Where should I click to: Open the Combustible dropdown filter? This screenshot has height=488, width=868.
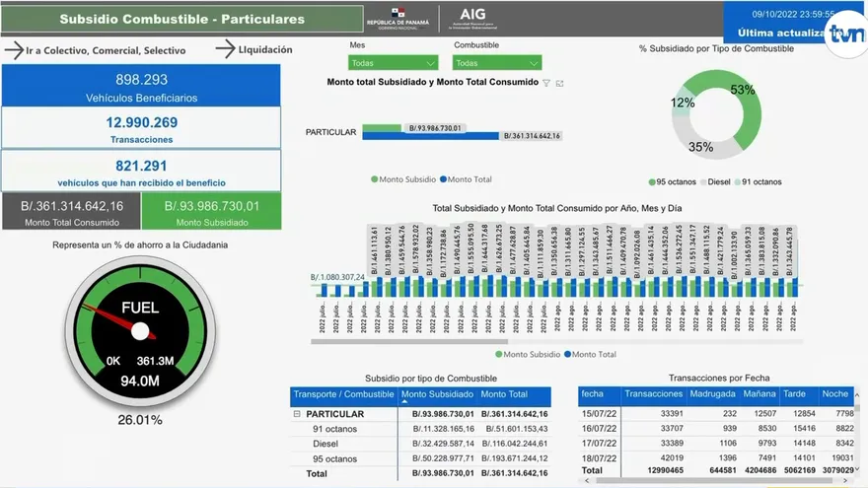point(497,62)
